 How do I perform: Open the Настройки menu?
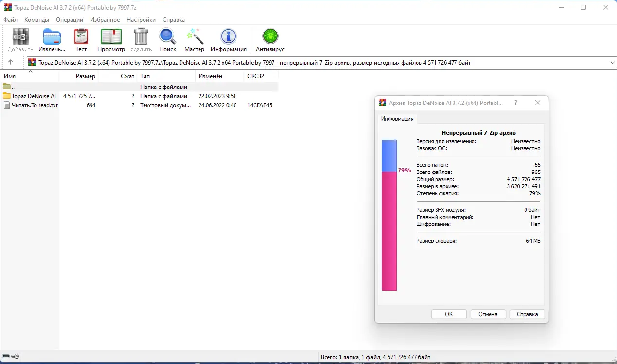[x=141, y=20]
